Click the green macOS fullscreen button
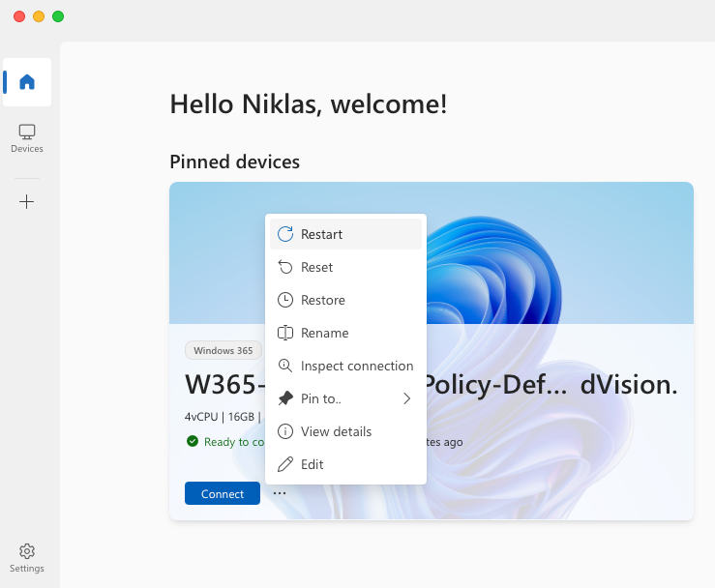This screenshot has height=588, width=715. pos(58,16)
